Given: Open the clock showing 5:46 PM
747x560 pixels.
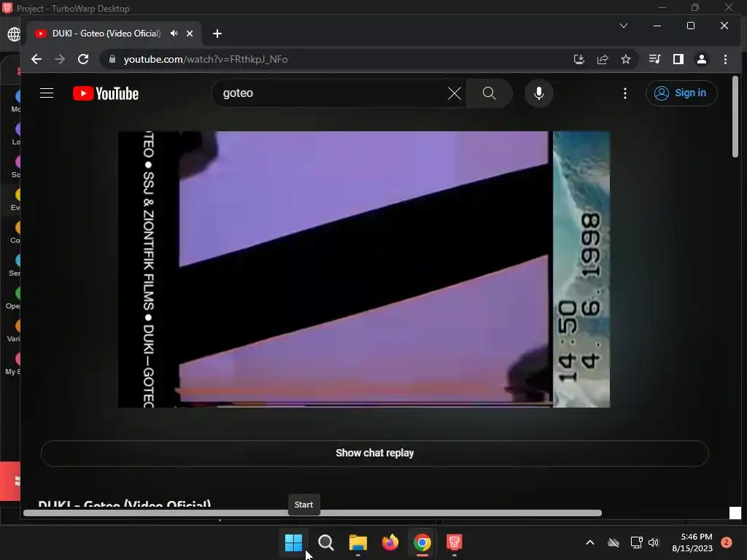Looking at the screenshot, I should [x=692, y=542].
